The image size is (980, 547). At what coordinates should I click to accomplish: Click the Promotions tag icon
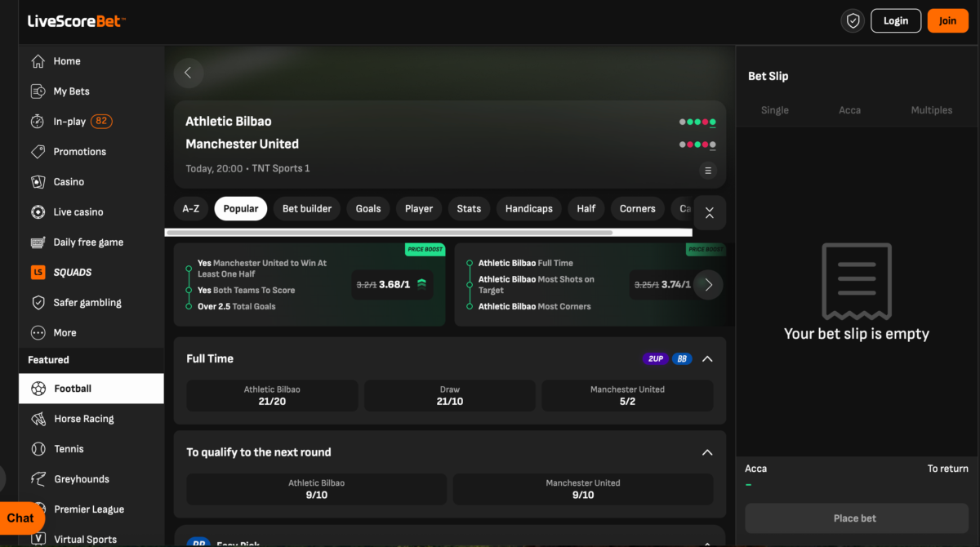[38, 152]
